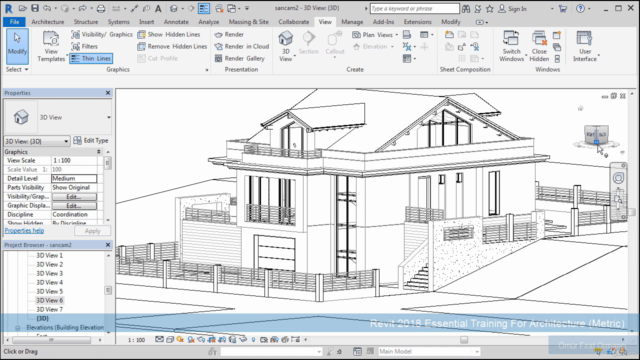Click the Apply button
The width and height of the screenshot is (640, 360).
pyautogui.click(x=93, y=231)
